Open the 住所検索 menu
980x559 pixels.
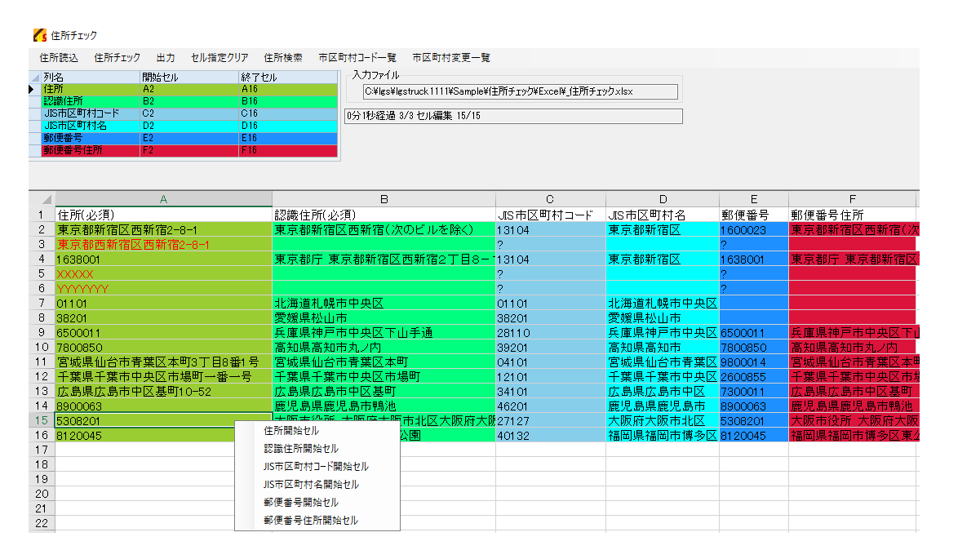tap(283, 58)
